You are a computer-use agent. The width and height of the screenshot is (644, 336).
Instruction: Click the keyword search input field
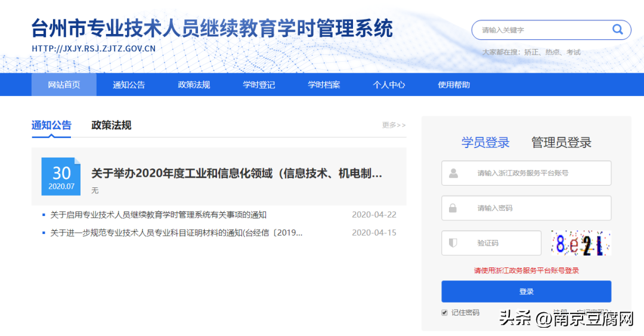pos(551,30)
